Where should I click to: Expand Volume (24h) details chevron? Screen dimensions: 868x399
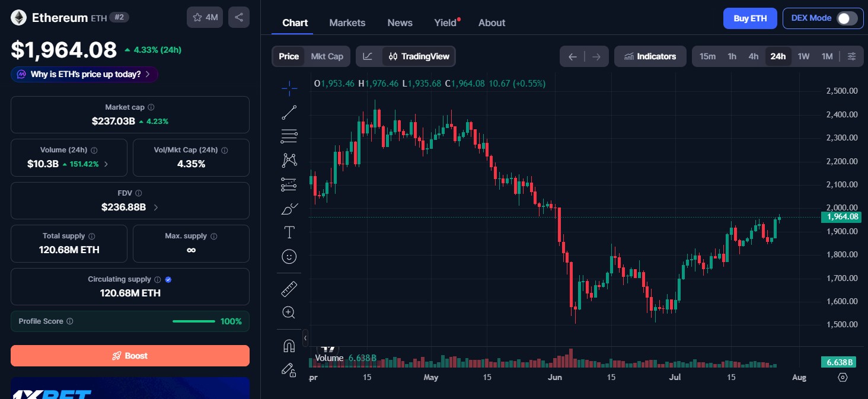click(x=106, y=164)
